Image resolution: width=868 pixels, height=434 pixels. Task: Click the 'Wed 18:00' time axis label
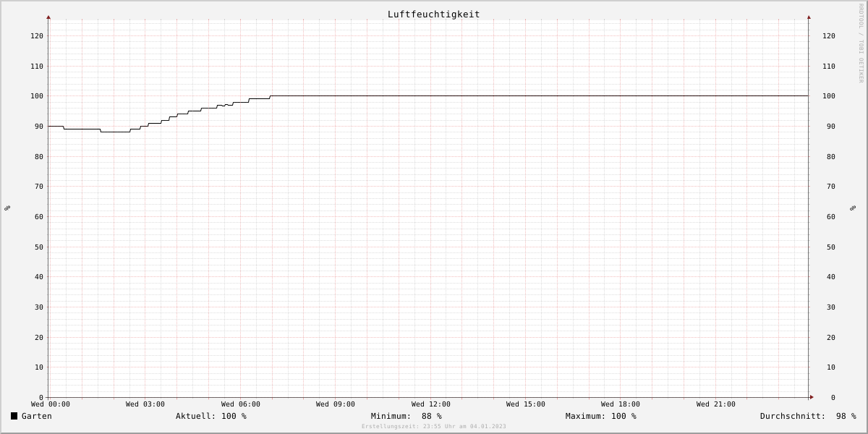click(621, 404)
